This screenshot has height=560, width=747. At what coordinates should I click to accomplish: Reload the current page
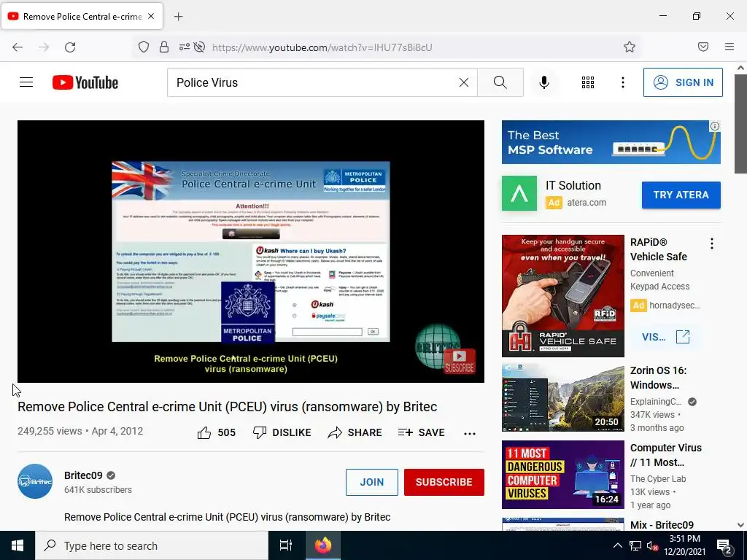70,47
